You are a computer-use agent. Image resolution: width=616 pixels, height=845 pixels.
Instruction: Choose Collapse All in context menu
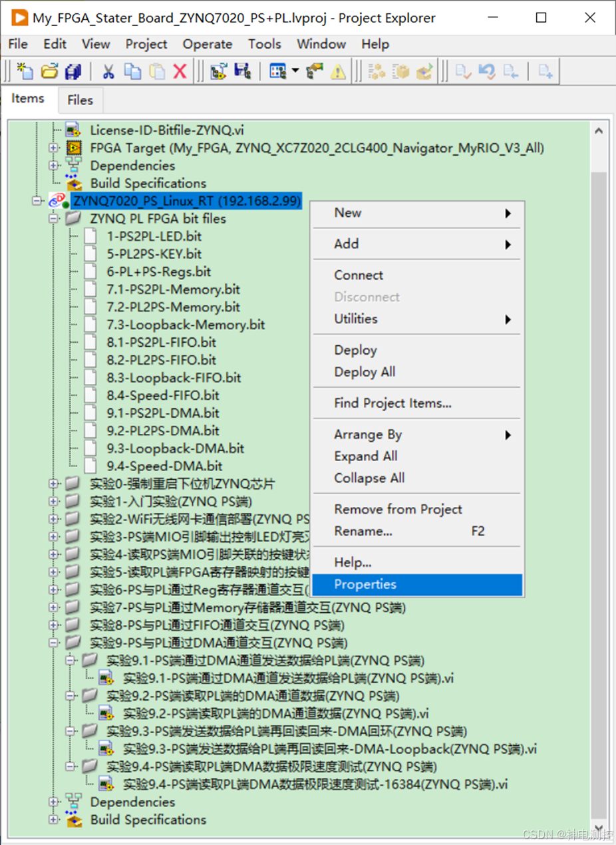pos(418,478)
